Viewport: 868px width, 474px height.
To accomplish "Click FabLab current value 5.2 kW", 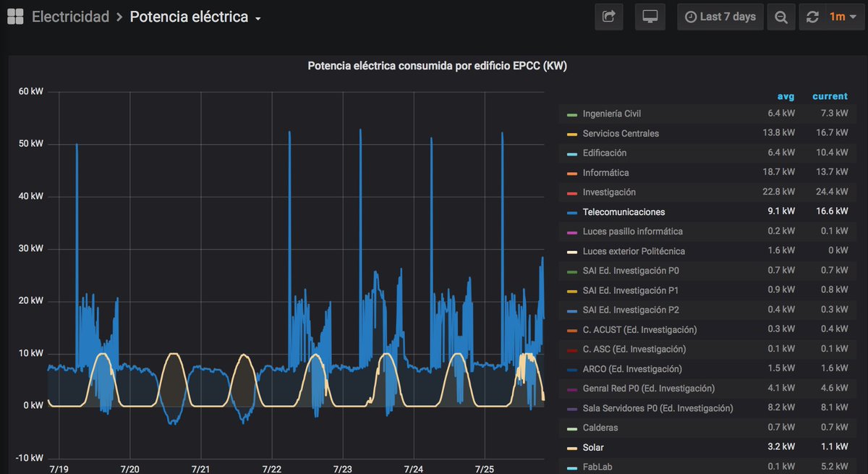I will pos(833,467).
